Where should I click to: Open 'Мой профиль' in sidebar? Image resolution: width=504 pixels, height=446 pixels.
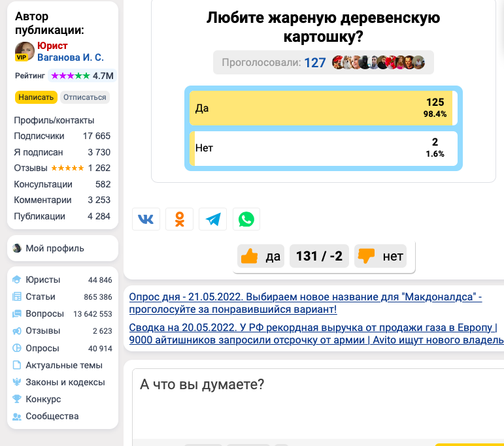55,248
